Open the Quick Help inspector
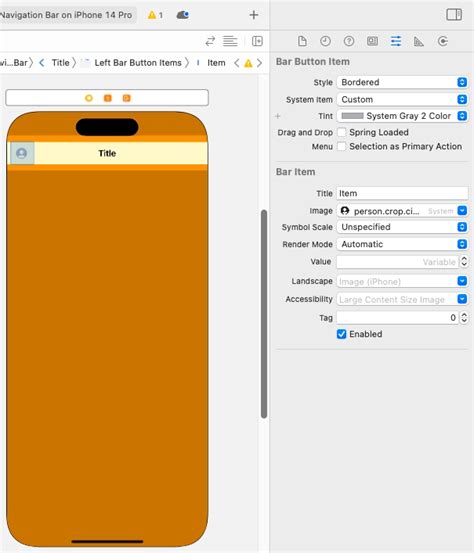 tap(349, 41)
